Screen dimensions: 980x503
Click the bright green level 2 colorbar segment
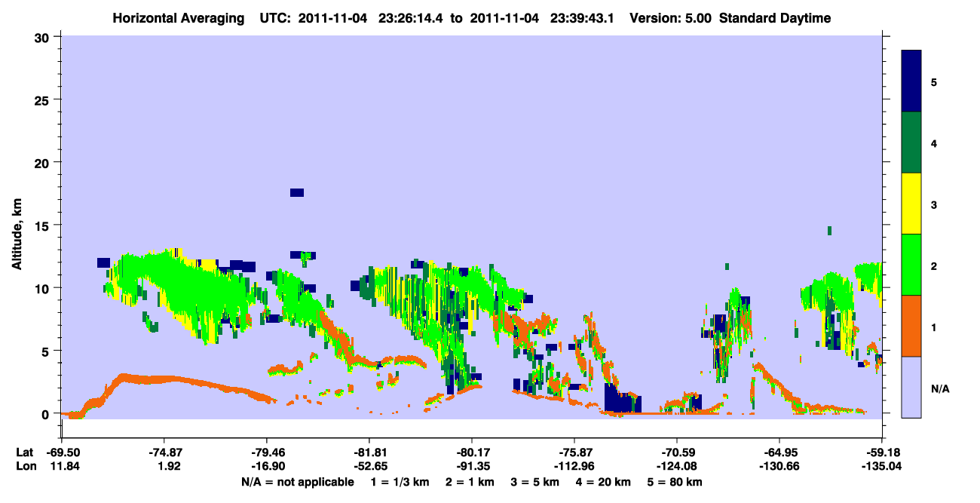[911, 265]
